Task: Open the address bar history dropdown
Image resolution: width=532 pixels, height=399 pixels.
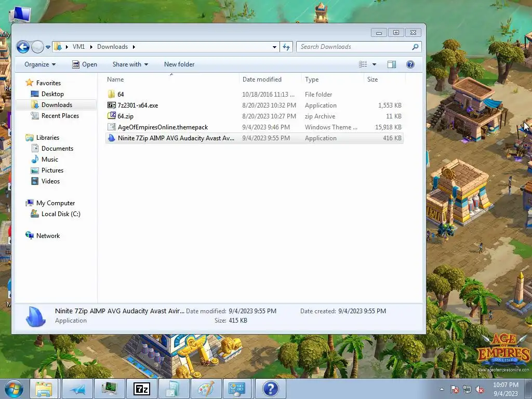Action: (x=274, y=47)
